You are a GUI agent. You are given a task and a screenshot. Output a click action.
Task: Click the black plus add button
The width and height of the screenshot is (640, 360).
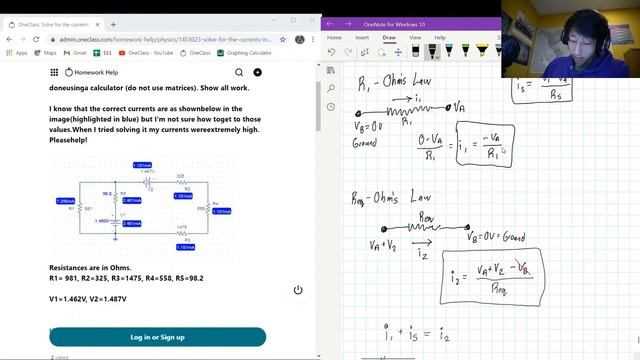point(258,72)
